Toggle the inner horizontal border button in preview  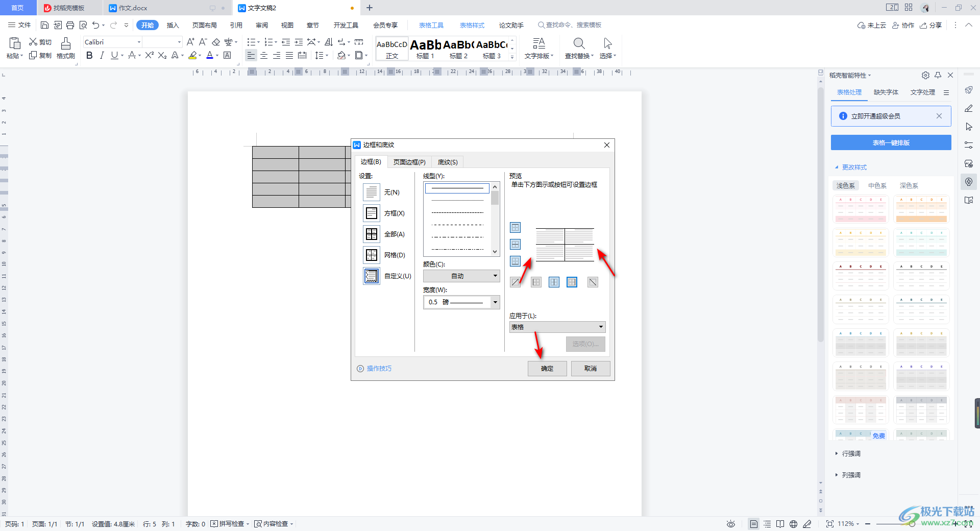516,245
